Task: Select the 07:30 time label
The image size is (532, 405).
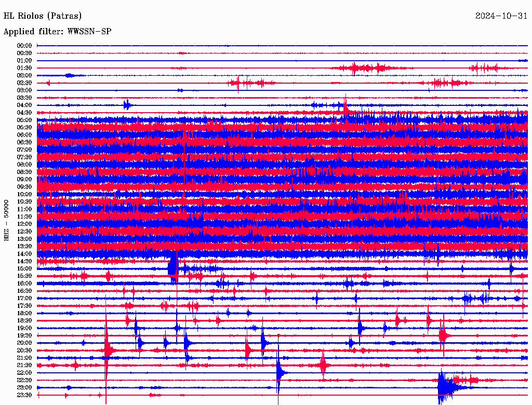Action: point(24,157)
